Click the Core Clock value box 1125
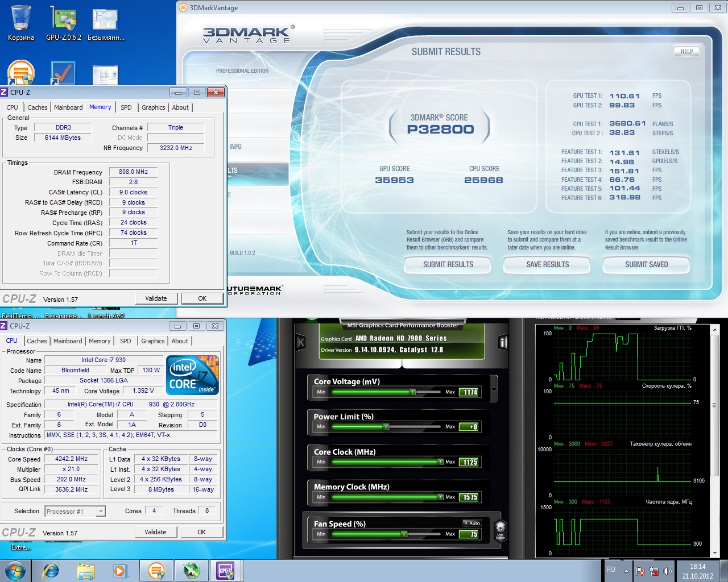Image resolution: width=728 pixels, height=582 pixels. pyautogui.click(x=470, y=462)
